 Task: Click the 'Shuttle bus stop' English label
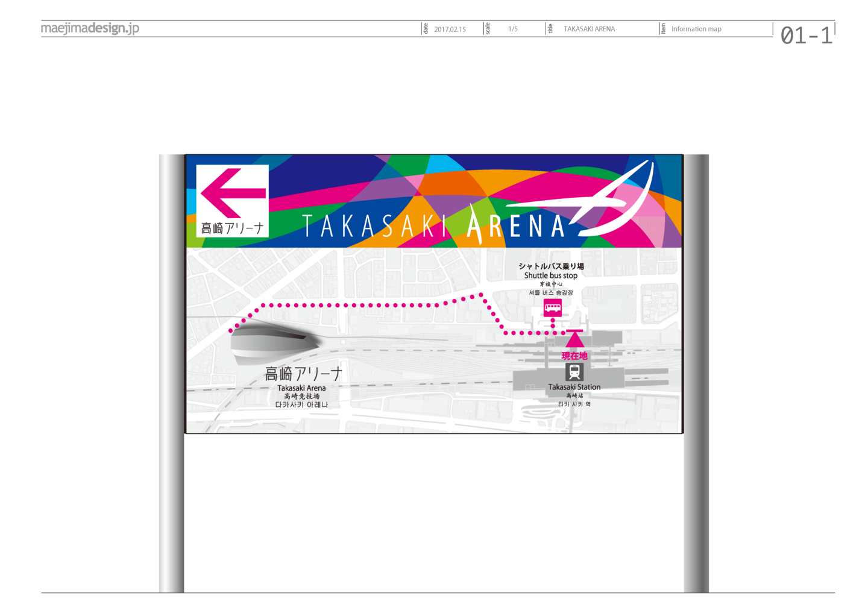point(550,275)
